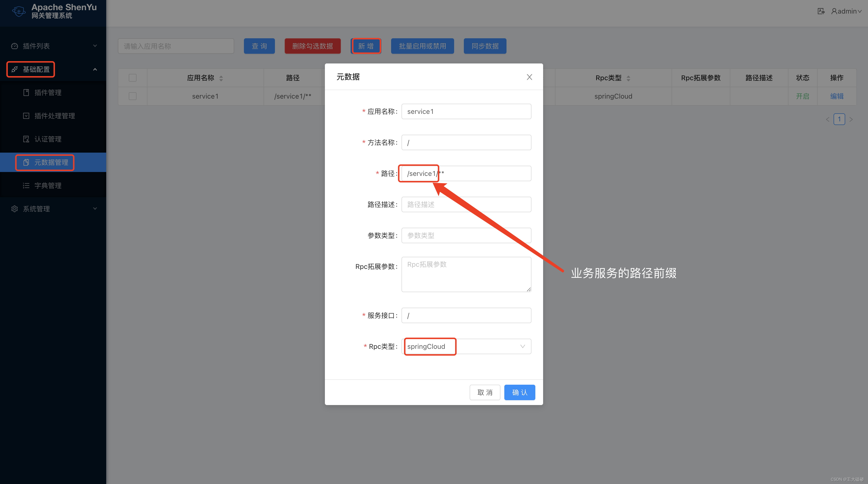Go to next page arrow

(851, 119)
